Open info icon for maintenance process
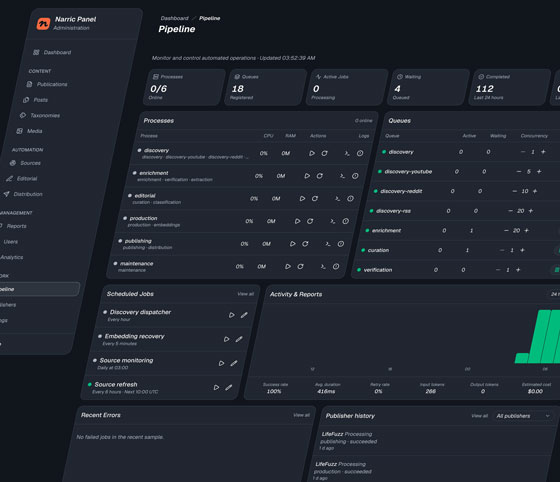 pyautogui.click(x=336, y=266)
